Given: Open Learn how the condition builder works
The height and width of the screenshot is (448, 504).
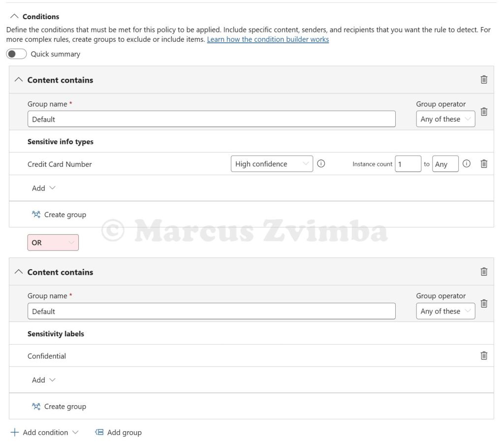Looking at the screenshot, I should [x=268, y=39].
